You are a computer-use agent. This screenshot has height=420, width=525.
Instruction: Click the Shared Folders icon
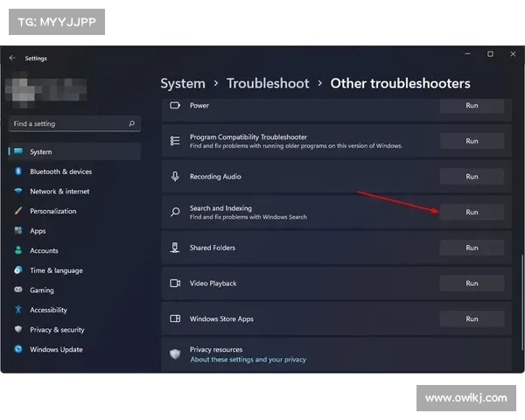coord(175,248)
